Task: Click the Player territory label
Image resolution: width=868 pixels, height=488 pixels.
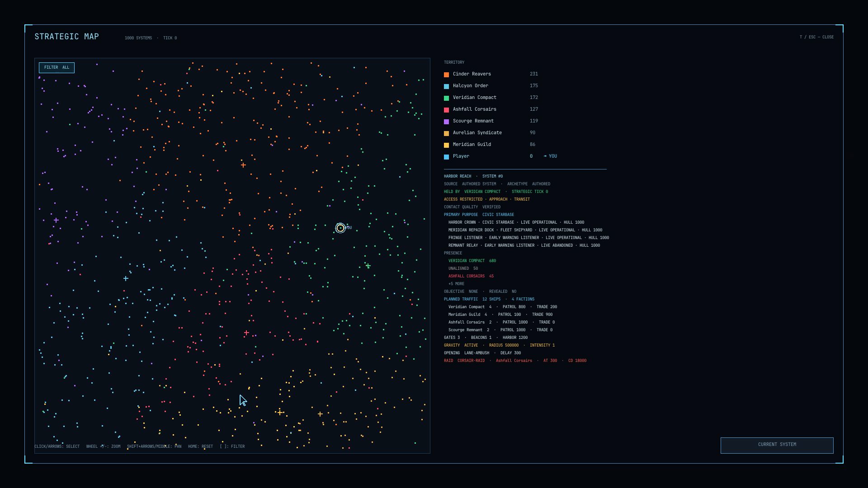Action: coord(461,156)
